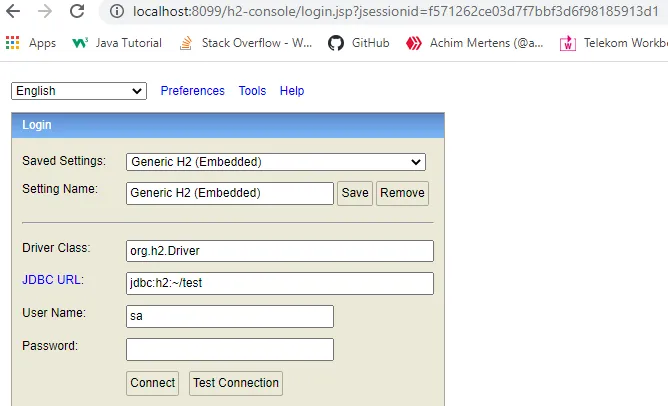Open the Stack Overflow bookmark
The width and height of the screenshot is (668, 406).
pyautogui.click(x=246, y=43)
